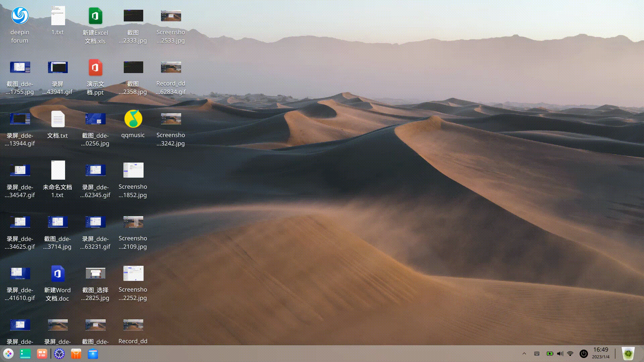Click the 16:49 clock and date
Image resolution: width=644 pixels, height=362 pixels.
coord(600,353)
